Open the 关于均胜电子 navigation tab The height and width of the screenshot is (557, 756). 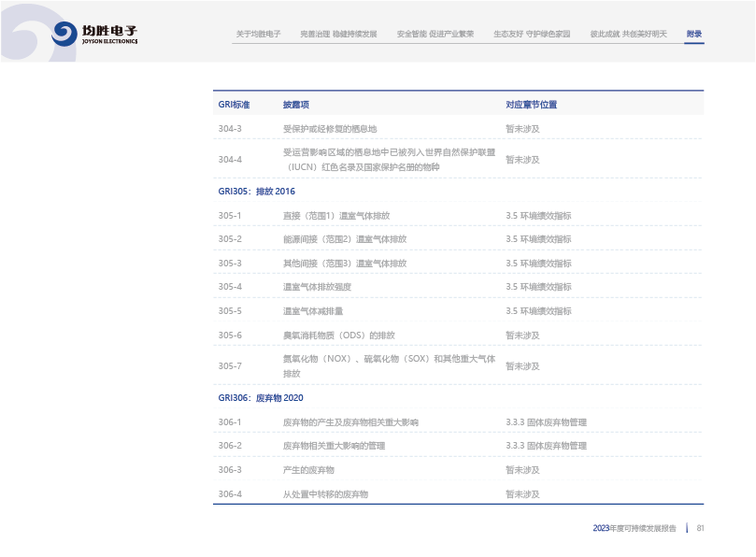coord(258,34)
